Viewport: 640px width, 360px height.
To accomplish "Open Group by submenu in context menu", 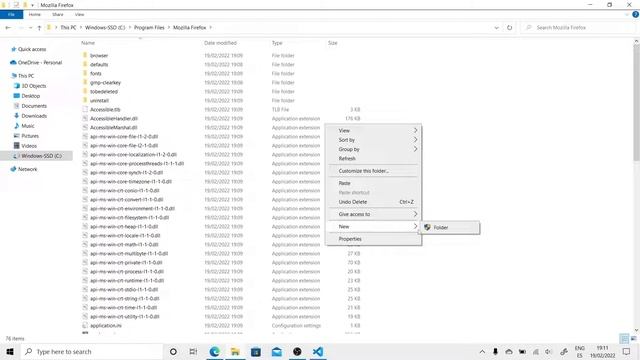I will 373,149.
